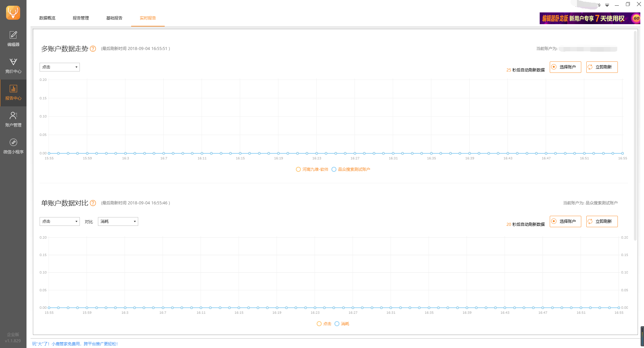Switch to the 报告管理 tab
The image size is (644, 348).
81,18
